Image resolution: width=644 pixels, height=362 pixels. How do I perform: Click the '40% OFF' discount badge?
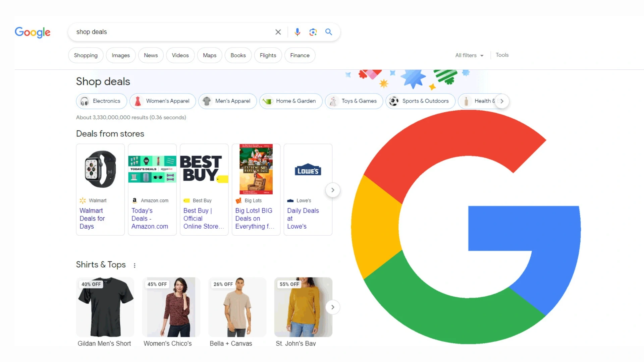[x=91, y=284]
